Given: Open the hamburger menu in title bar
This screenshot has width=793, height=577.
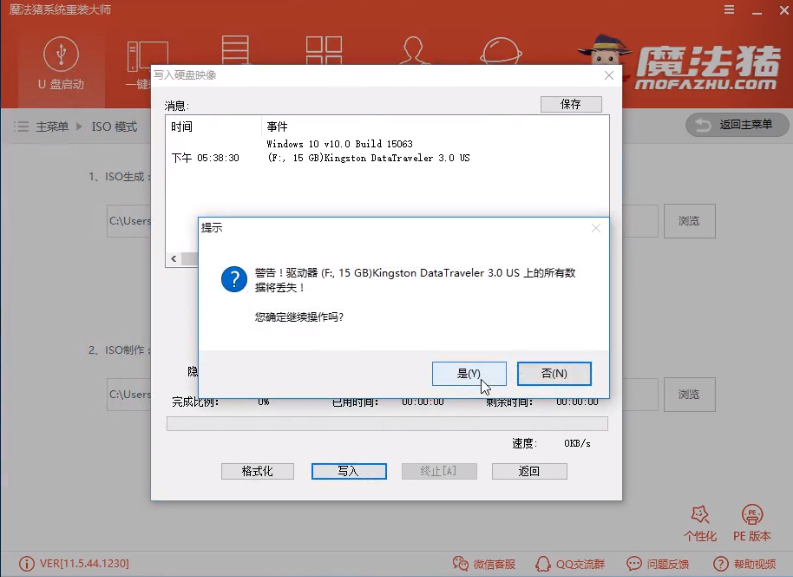Looking at the screenshot, I should click(727, 10).
